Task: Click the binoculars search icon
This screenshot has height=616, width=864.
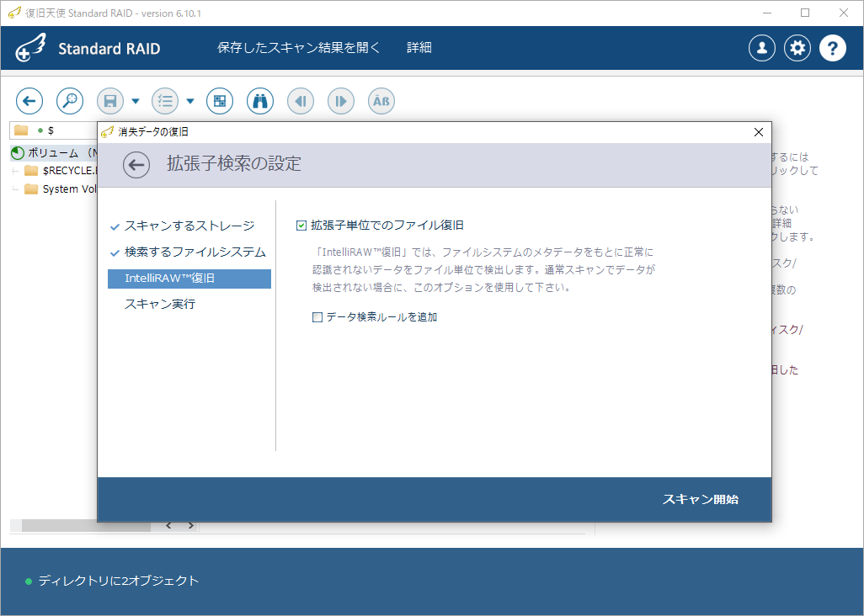Action: (260, 101)
